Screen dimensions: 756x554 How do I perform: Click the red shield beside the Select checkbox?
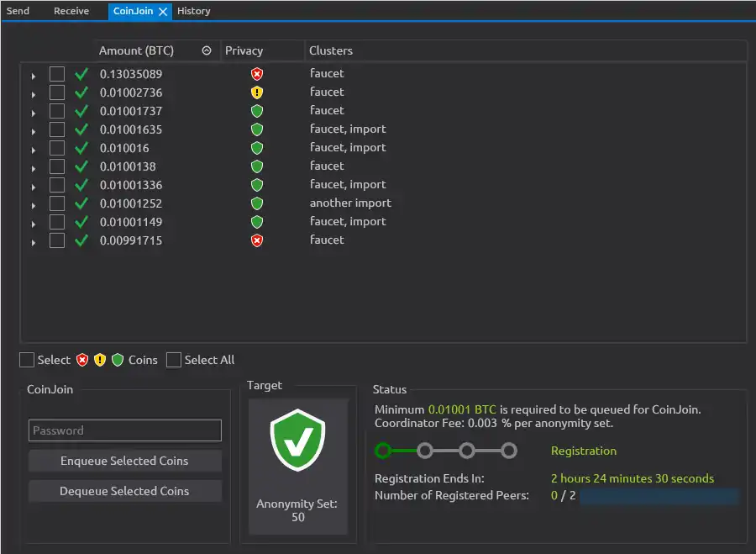coord(82,360)
